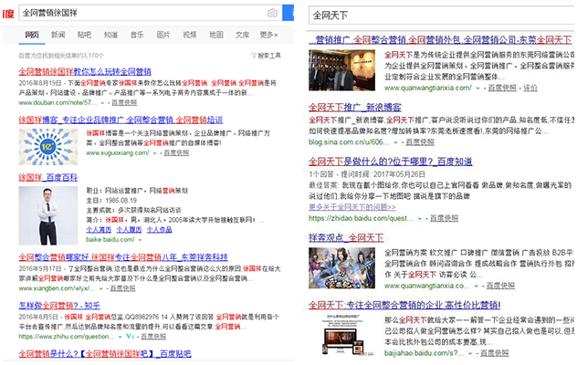Expand the dropdown arrow beside zhidao.baidu.com URL
Screen dimensions: 588x365
(420, 218)
